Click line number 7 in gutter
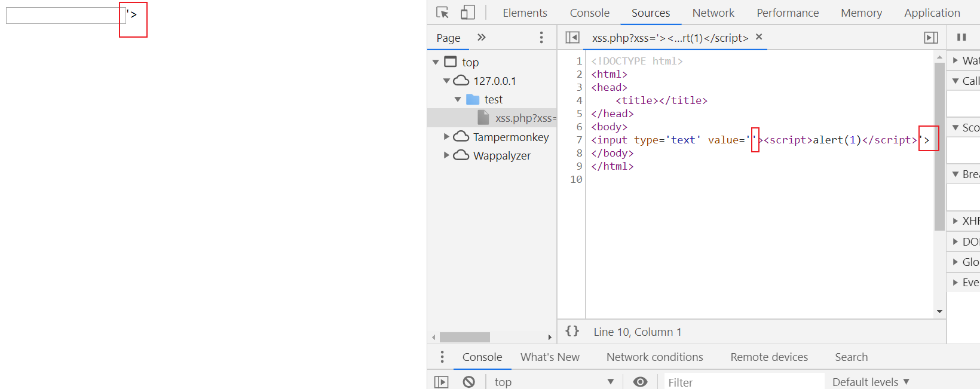The width and height of the screenshot is (980, 389). (579, 140)
